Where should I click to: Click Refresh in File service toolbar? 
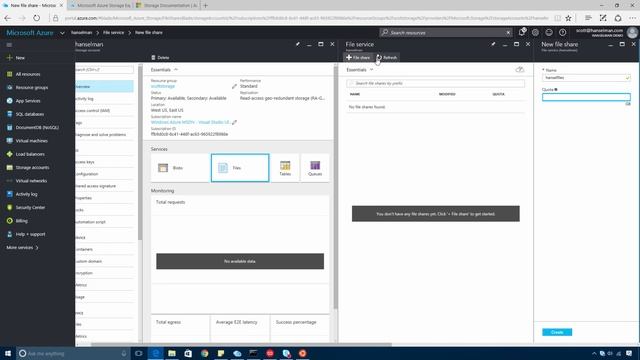(x=387, y=58)
